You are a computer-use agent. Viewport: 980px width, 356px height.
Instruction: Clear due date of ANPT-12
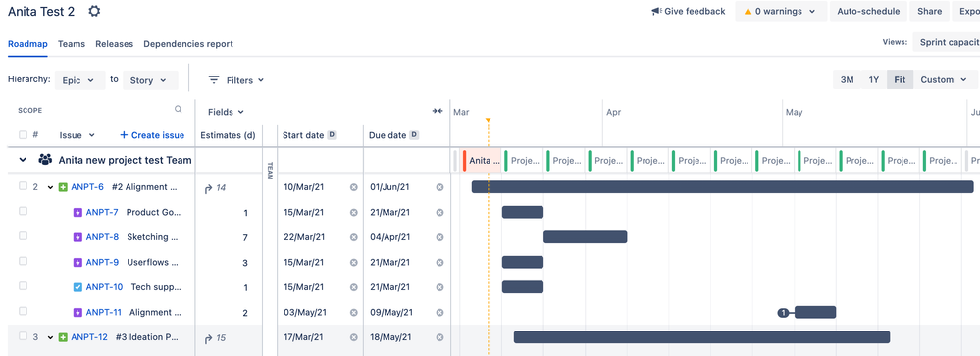(x=439, y=337)
